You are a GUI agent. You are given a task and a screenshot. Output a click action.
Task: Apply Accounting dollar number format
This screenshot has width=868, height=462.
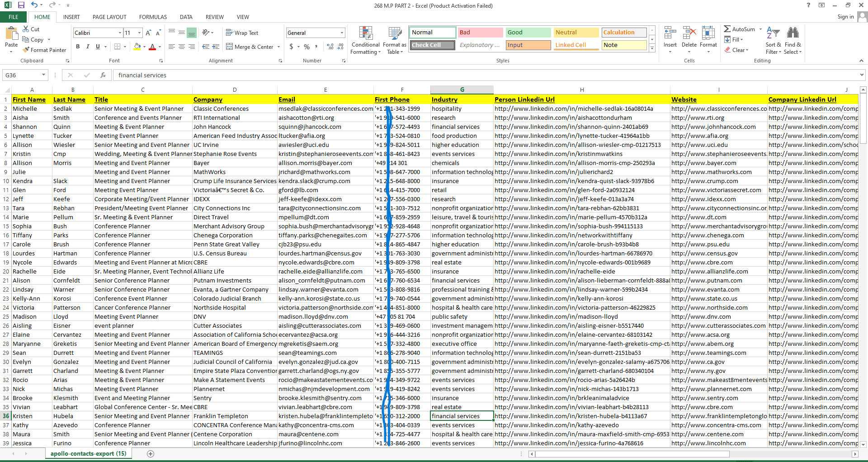(292, 47)
